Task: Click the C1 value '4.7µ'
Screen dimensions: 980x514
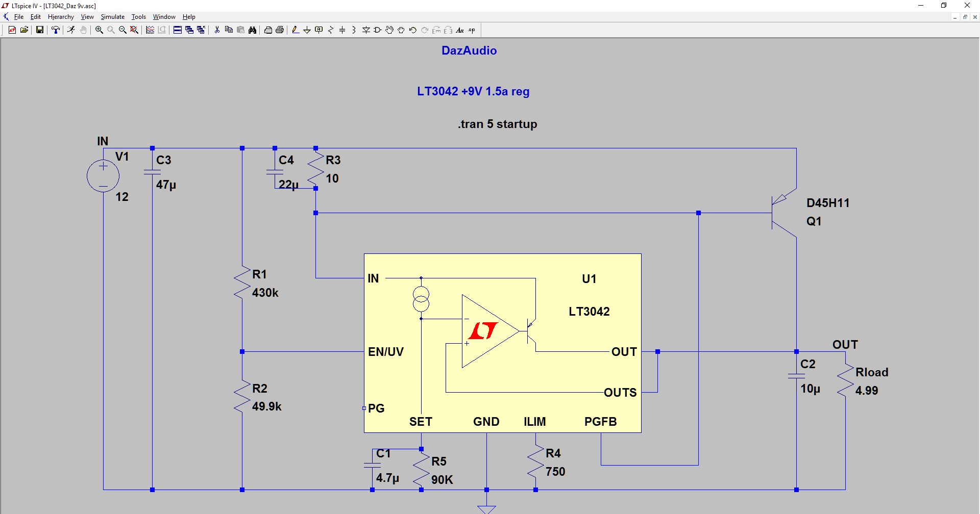Action: 387,478
